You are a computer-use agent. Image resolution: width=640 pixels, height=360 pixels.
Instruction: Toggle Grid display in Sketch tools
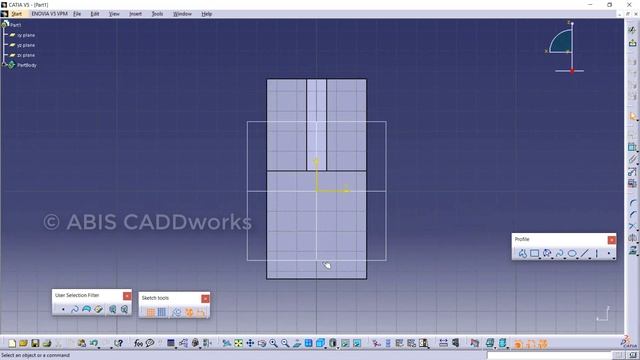click(x=150, y=313)
